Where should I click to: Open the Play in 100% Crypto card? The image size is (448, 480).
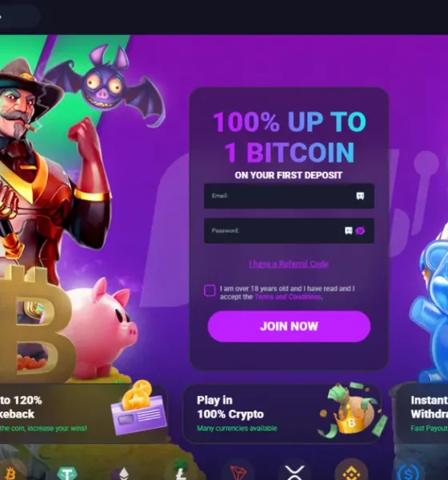pos(282,414)
